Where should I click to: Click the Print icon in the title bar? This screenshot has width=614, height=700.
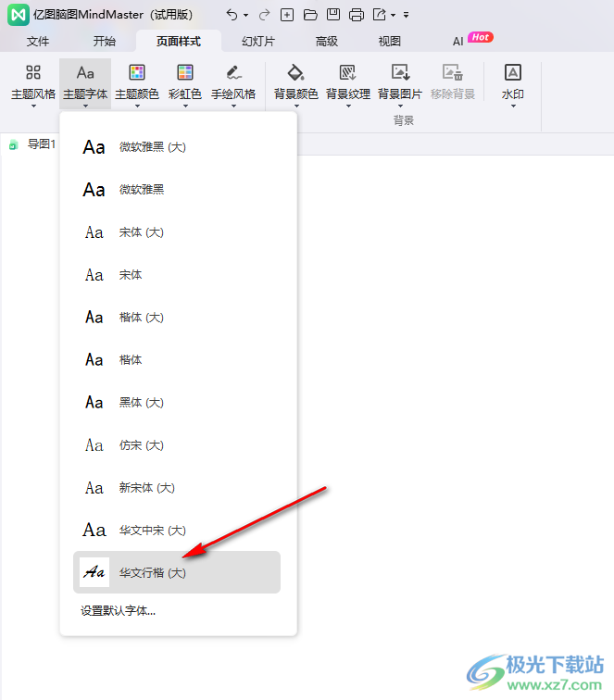357,15
